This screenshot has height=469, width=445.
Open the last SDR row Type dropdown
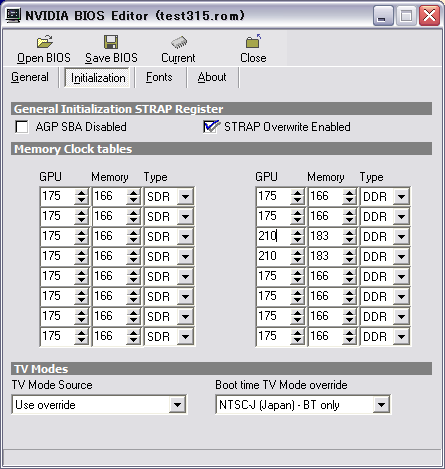click(x=185, y=337)
